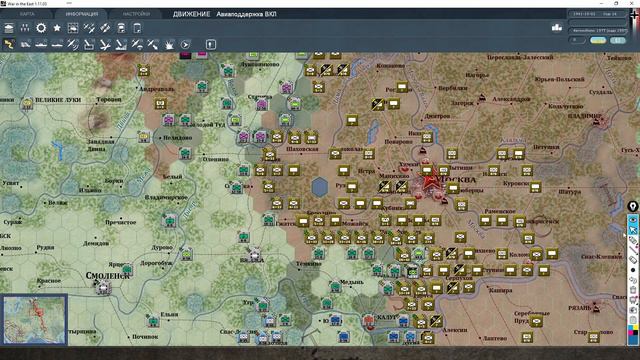Open the weather picture icon

[x=73, y=28]
